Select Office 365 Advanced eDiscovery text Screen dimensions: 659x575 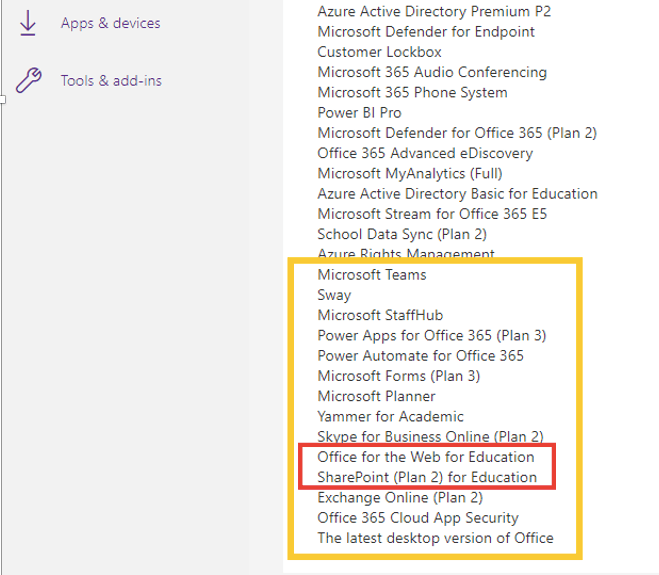425,153
